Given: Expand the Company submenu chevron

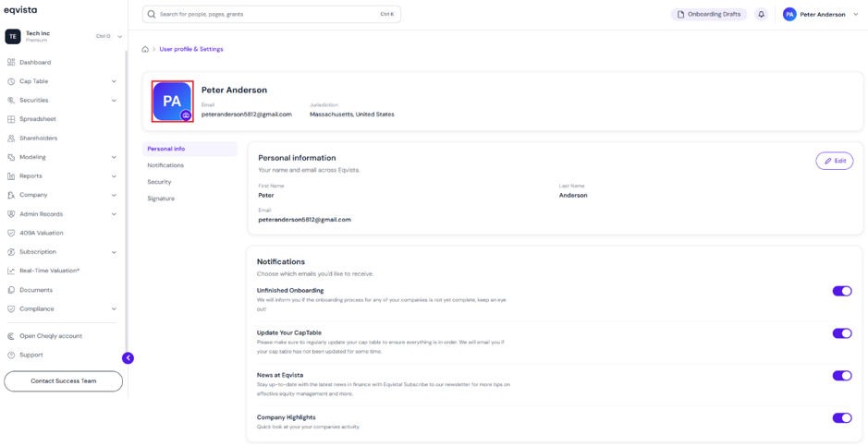Looking at the screenshot, I should (114, 195).
